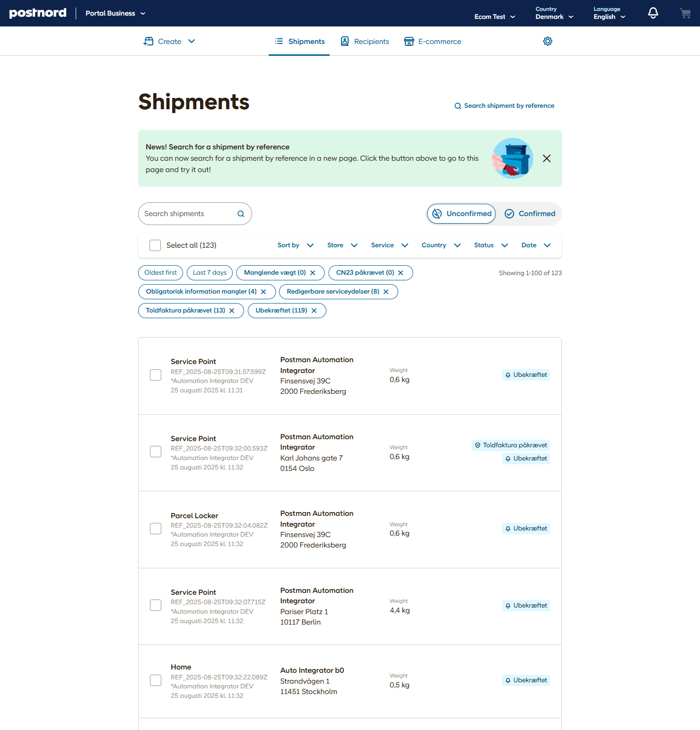This screenshot has height=730, width=700.
Task: Click the Strandvägen 1 address
Action: 305,681
